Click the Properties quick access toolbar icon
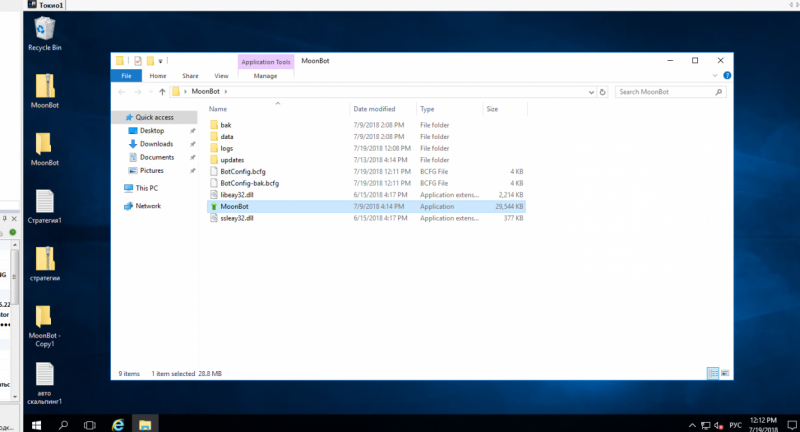Viewport: 800px width, 432px height. [x=138, y=61]
